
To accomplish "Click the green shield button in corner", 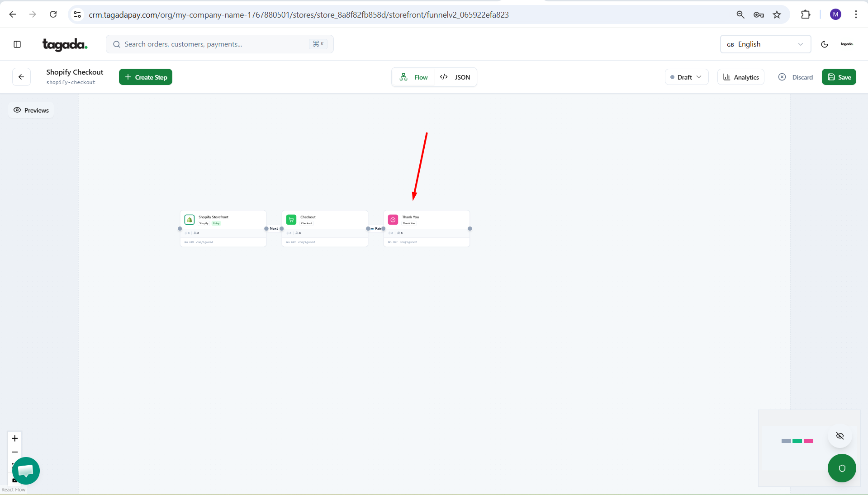I will coord(842,468).
